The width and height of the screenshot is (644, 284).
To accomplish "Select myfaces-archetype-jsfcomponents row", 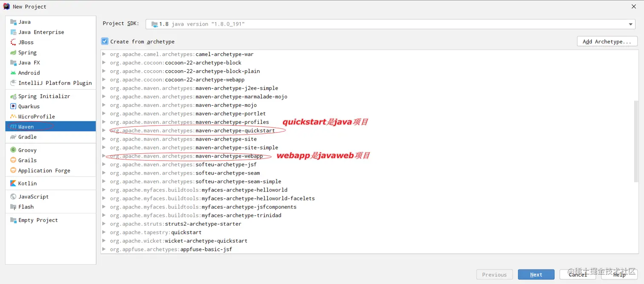I will 367,207.
